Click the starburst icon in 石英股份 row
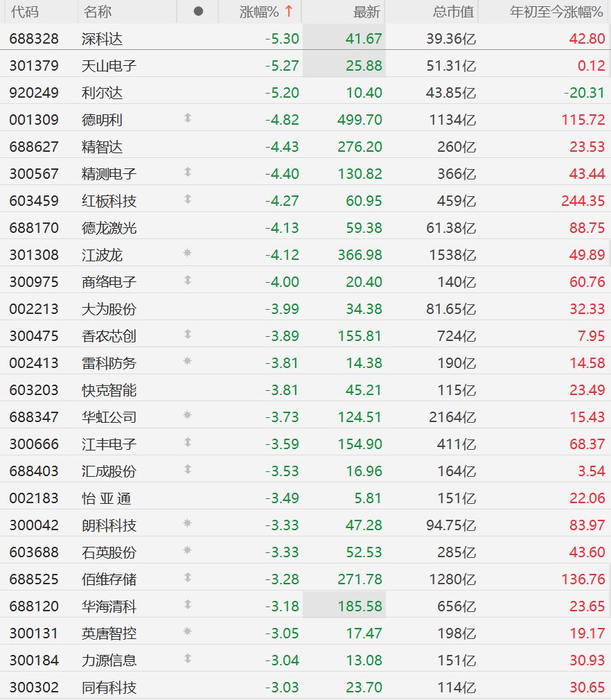This screenshot has height=700, width=611. pyautogui.click(x=187, y=551)
